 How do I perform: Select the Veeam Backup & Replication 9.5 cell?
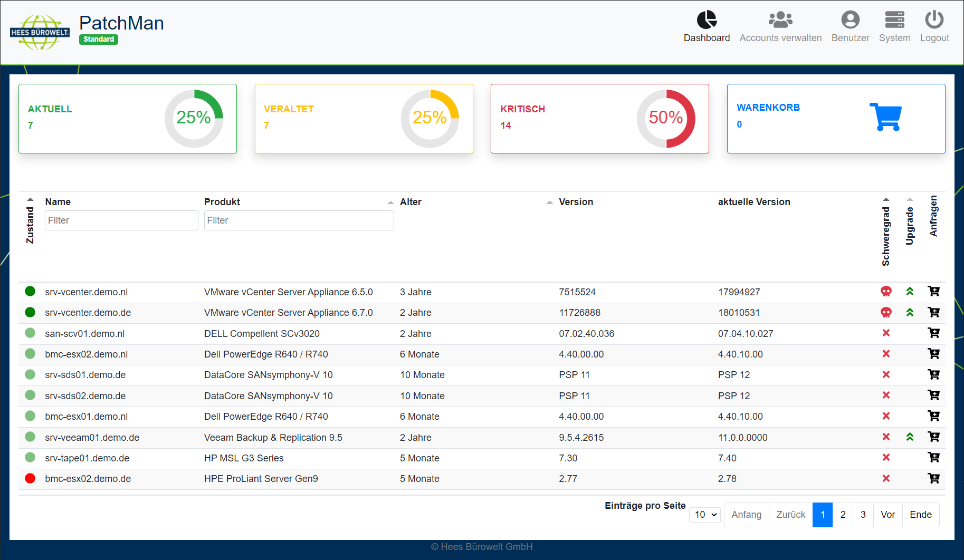click(273, 438)
